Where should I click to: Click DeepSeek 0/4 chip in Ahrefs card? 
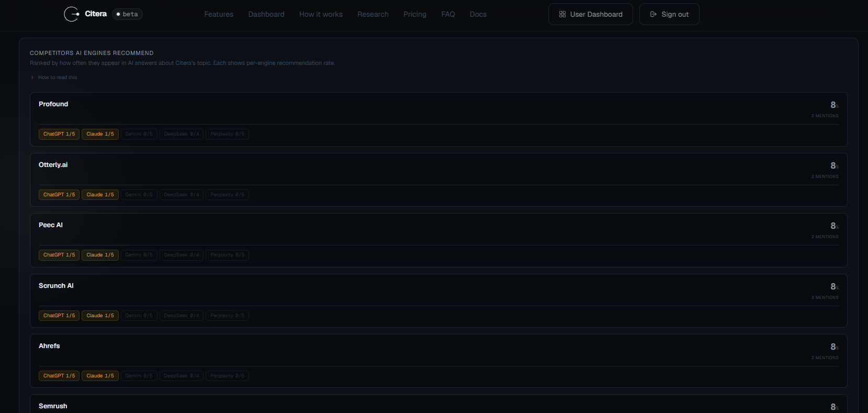pos(182,376)
